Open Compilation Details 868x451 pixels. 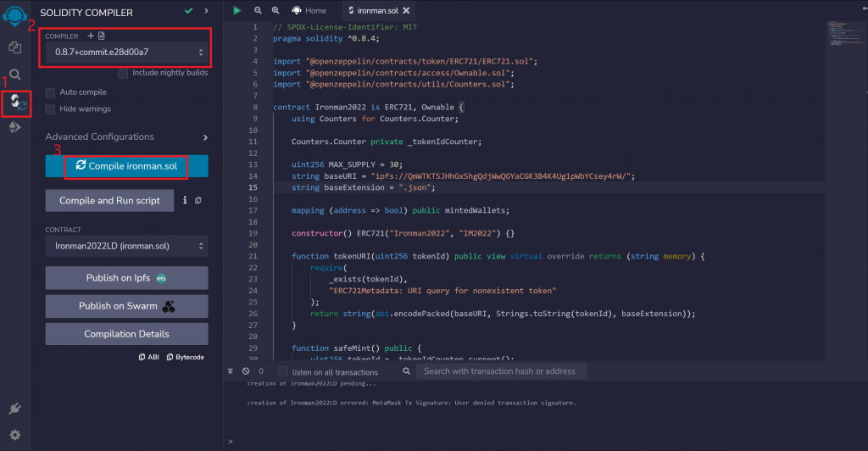[x=127, y=334]
